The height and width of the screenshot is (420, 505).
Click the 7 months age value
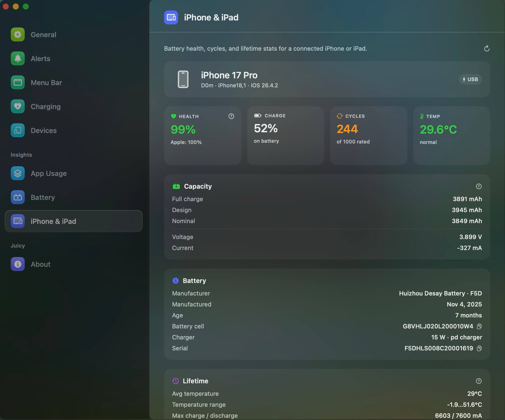(469, 315)
